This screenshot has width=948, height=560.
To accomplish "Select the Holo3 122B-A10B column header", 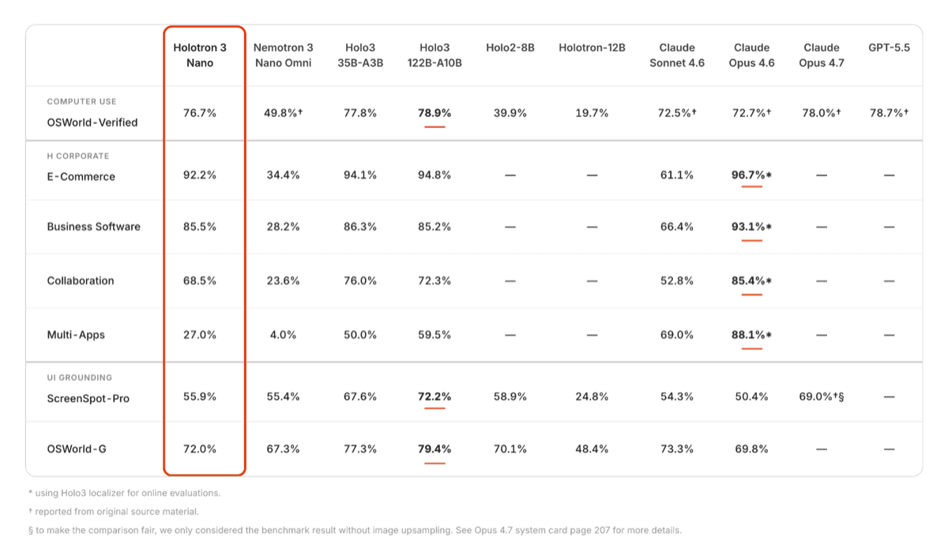I will (434, 55).
